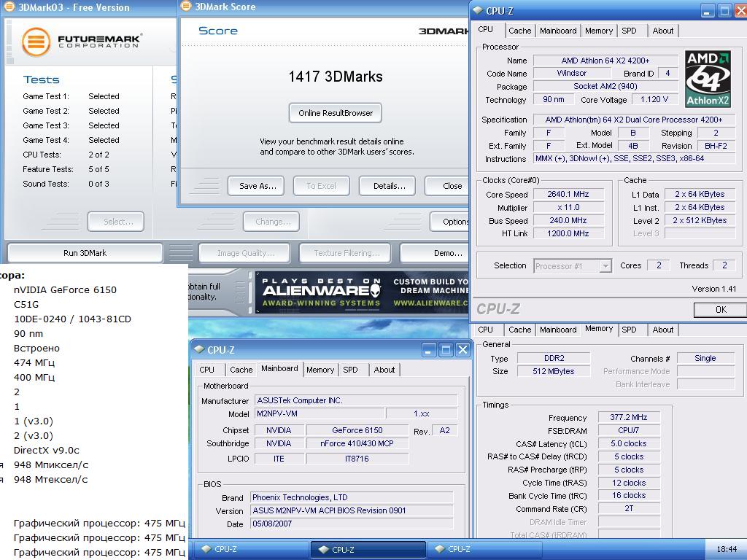Open Memory tab in top CPU-Z window

pyautogui.click(x=599, y=31)
